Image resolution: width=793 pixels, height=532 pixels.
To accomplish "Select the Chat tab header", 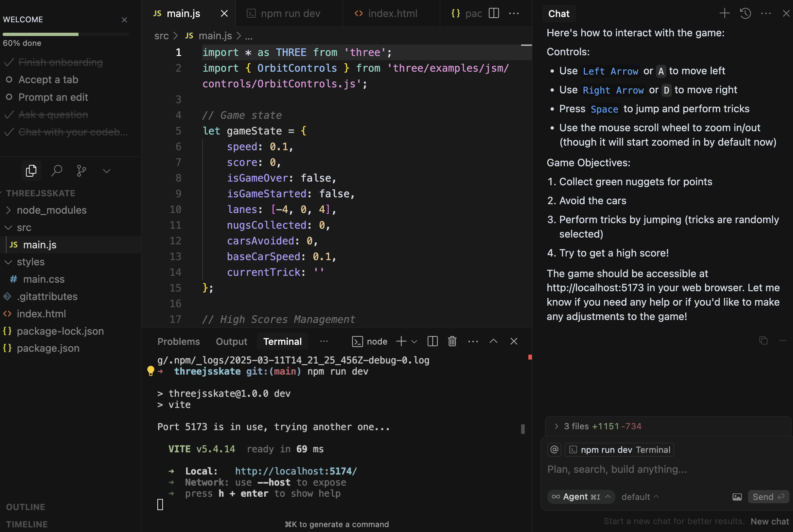I will 559,13.
